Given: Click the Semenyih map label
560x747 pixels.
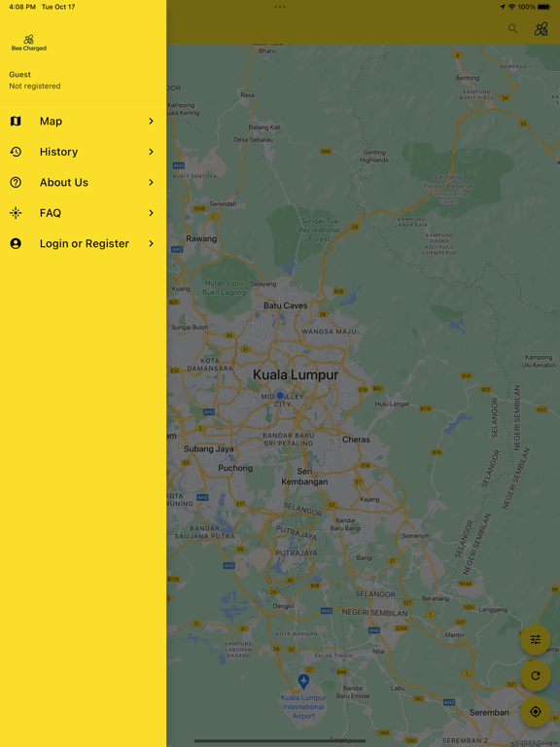Looking at the screenshot, I should coord(415,536).
